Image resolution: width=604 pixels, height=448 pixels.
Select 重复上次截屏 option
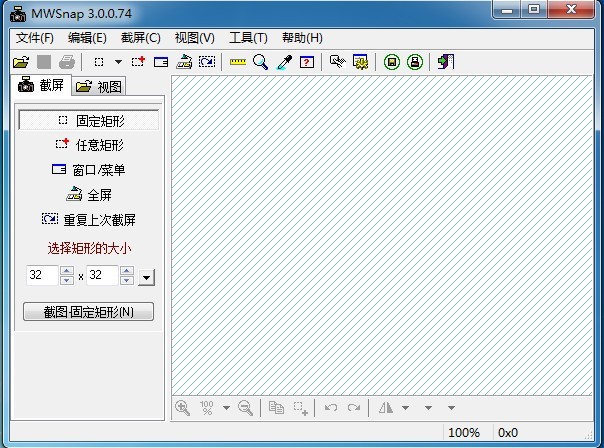click(x=89, y=220)
